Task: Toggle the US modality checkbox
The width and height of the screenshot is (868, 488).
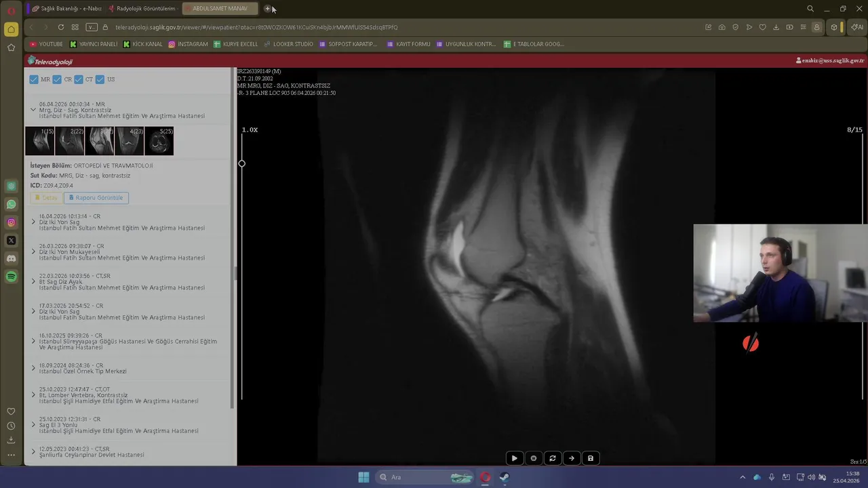Action: point(100,79)
